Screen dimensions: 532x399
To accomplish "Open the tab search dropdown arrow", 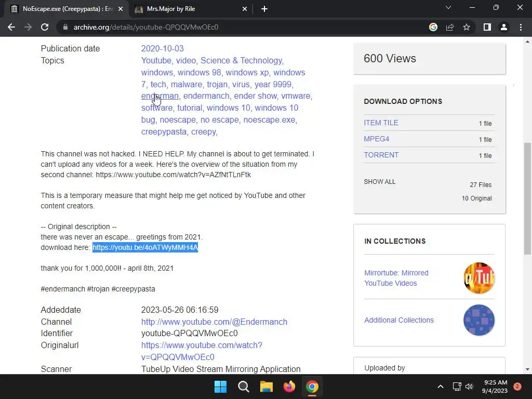I will point(448,7).
